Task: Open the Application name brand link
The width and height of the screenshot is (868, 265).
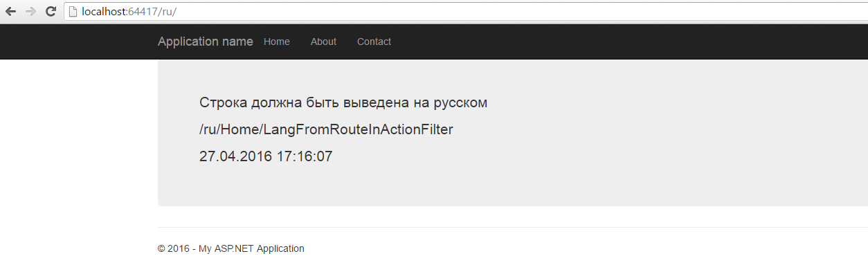Action: (206, 42)
